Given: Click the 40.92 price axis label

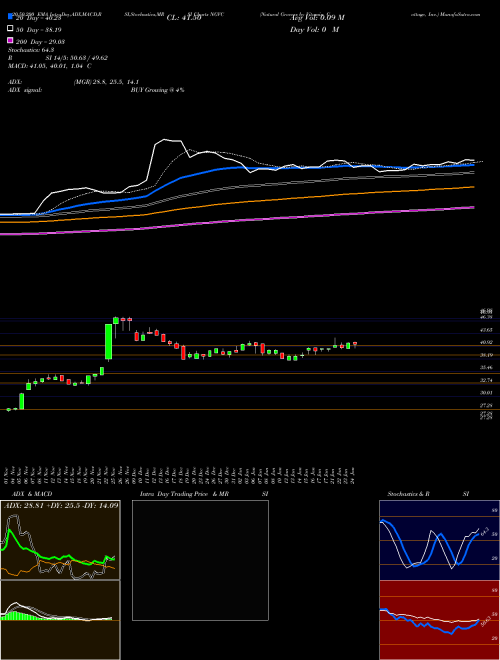Looking at the screenshot, I should (x=486, y=343).
